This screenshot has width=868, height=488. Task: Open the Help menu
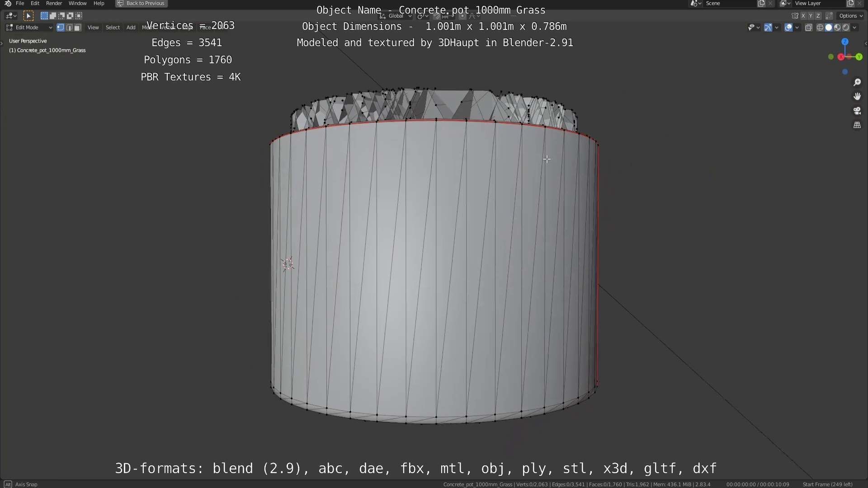99,3
